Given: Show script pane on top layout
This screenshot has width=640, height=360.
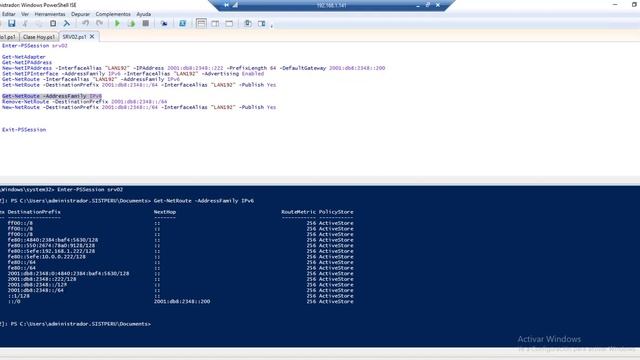Looking at the screenshot, I should click(x=201, y=24).
